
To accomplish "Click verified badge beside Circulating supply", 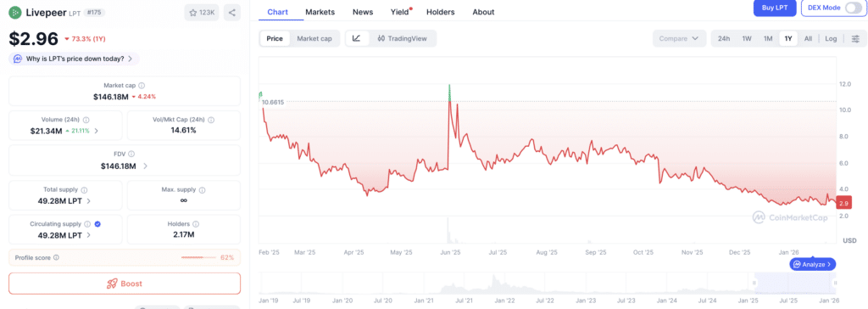I will click(x=97, y=224).
